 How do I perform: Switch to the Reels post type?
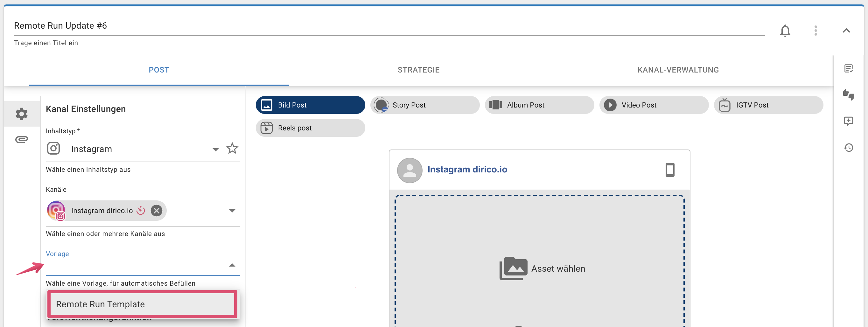310,128
